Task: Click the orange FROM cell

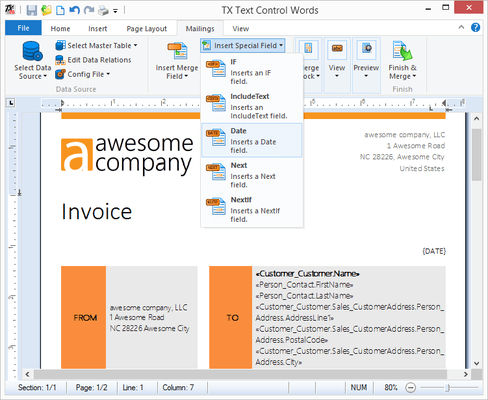Action: [84, 317]
